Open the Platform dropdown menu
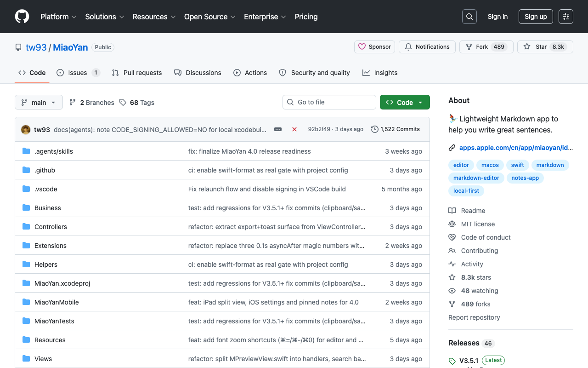This screenshot has height=368, width=588. pos(58,17)
